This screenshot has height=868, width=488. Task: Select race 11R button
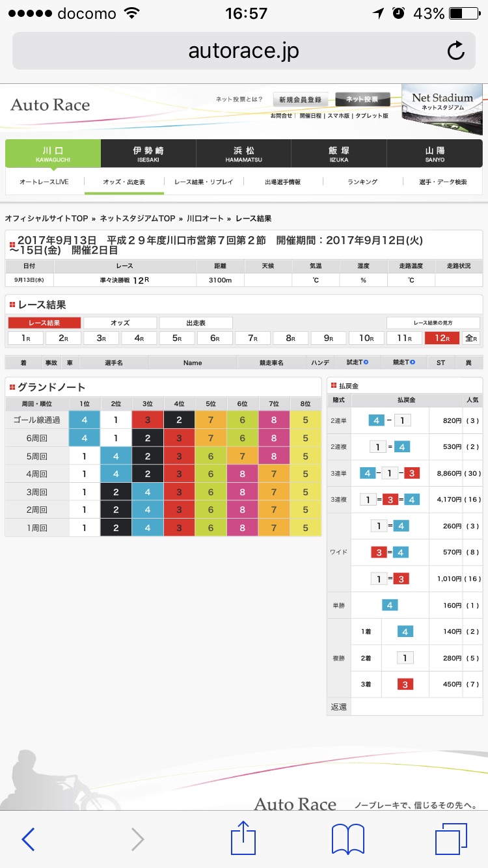click(404, 338)
